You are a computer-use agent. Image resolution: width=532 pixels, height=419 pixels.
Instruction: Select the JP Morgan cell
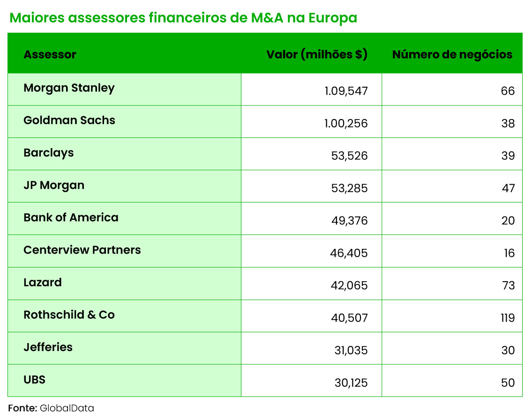pyautogui.click(x=54, y=185)
